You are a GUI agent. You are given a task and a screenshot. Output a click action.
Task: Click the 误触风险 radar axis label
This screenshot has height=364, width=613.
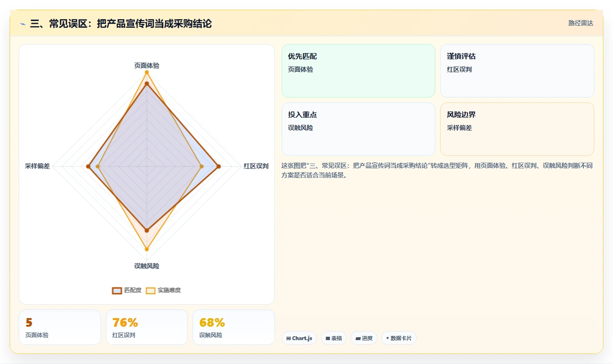point(147,266)
